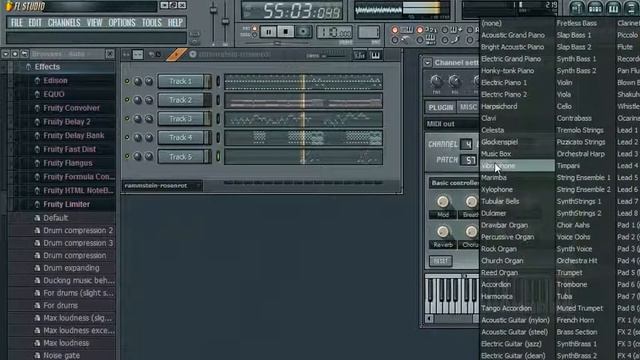640x360 pixels.
Task: Select Track 5 channel selector LED
Action: click(x=218, y=156)
